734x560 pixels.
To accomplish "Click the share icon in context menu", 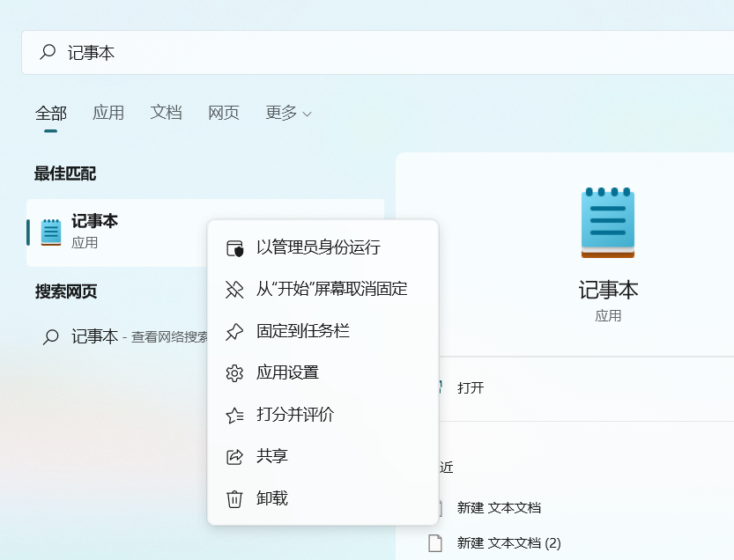I will (x=234, y=457).
